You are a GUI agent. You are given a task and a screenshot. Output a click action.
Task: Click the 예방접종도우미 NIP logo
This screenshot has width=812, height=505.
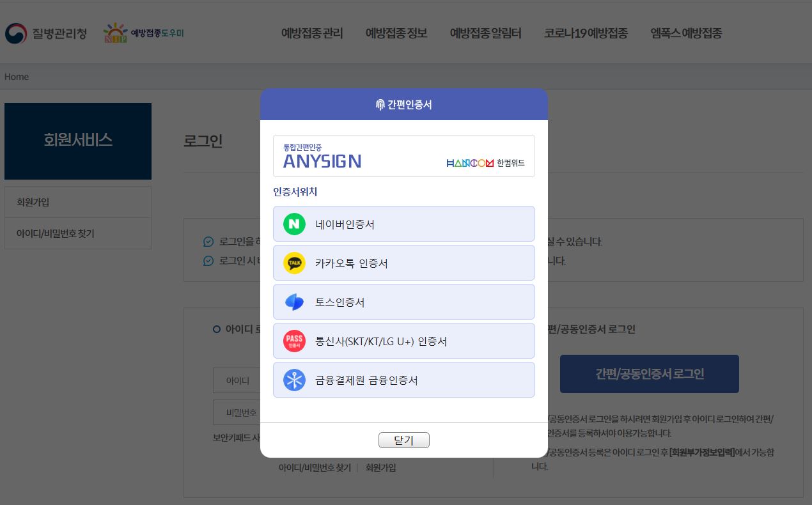tap(144, 33)
